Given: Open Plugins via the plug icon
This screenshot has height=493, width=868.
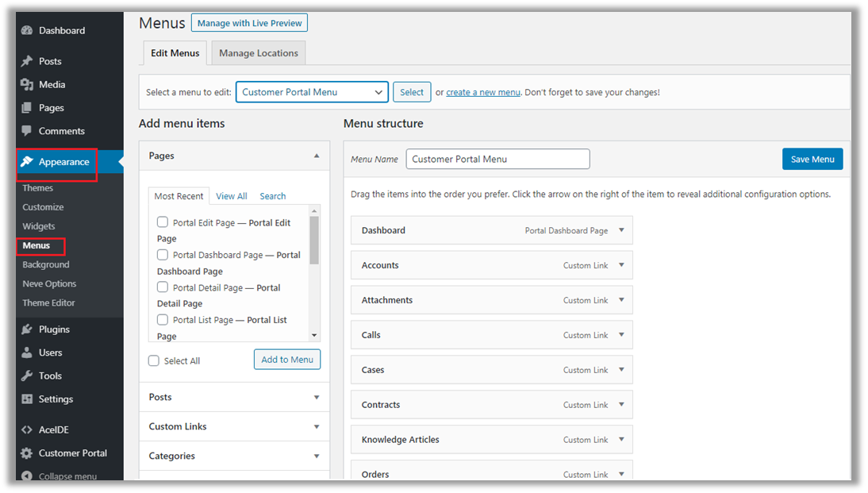Looking at the screenshot, I should pos(27,329).
